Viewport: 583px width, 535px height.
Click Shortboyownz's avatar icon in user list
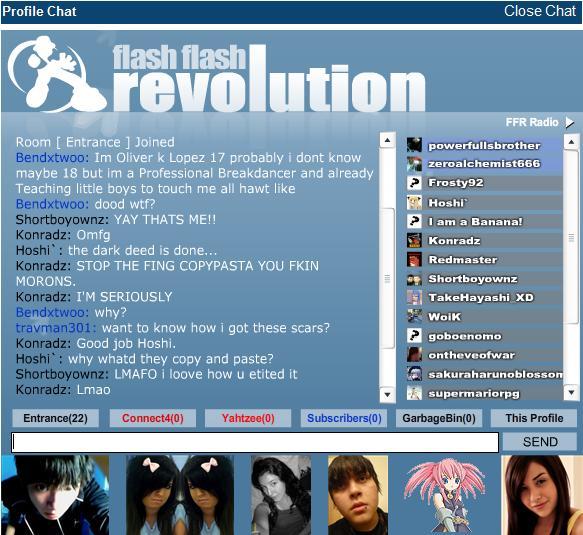tap(414, 279)
